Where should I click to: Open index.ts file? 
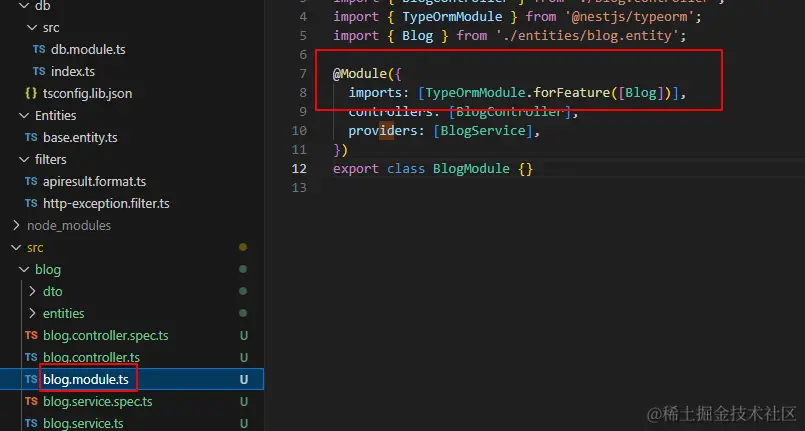pos(72,71)
